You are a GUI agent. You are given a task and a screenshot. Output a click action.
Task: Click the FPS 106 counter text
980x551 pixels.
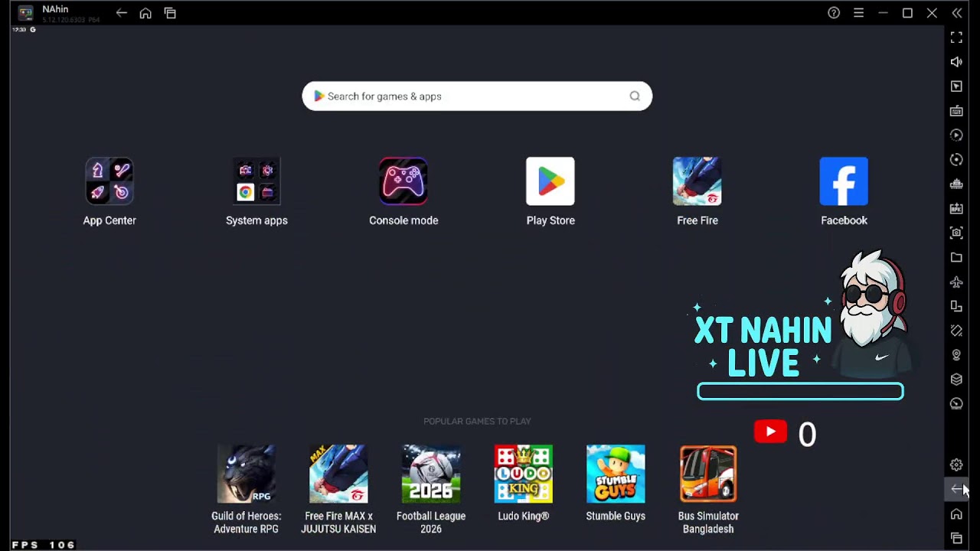[44, 545]
